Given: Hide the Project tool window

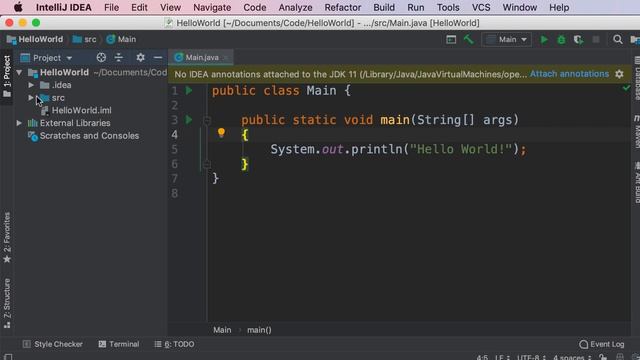Looking at the screenshot, I should point(158,58).
